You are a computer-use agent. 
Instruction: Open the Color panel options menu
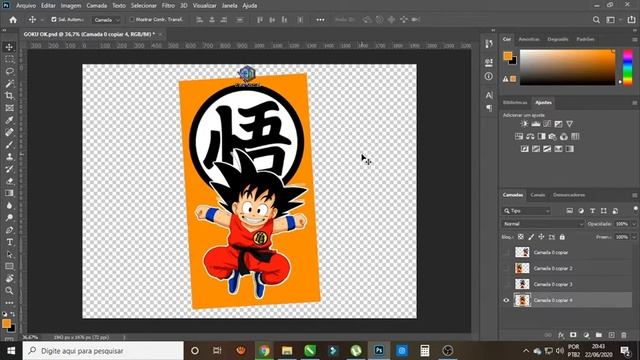coord(635,40)
